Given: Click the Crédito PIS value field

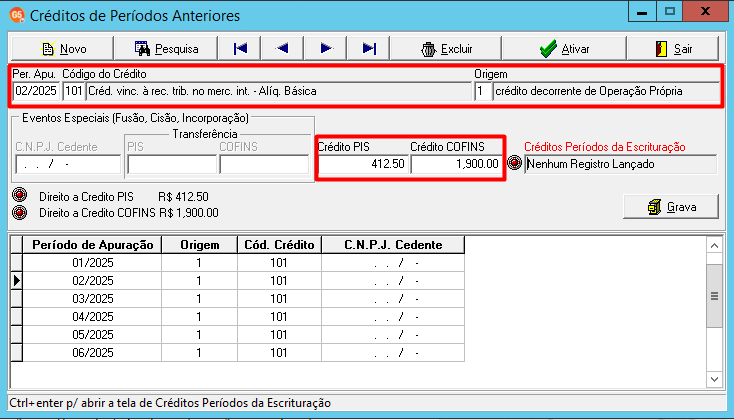Looking at the screenshot, I should coord(362,164).
